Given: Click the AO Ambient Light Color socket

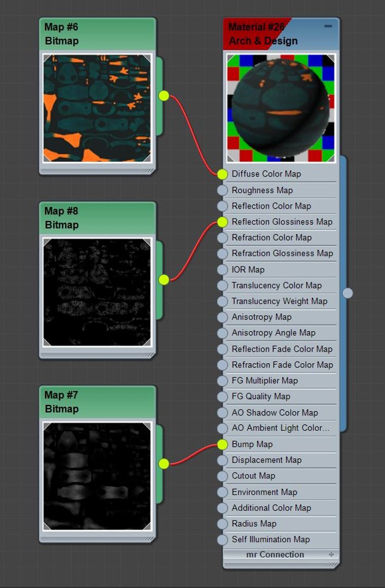Looking at the screenshot, I should pos(222,428).
